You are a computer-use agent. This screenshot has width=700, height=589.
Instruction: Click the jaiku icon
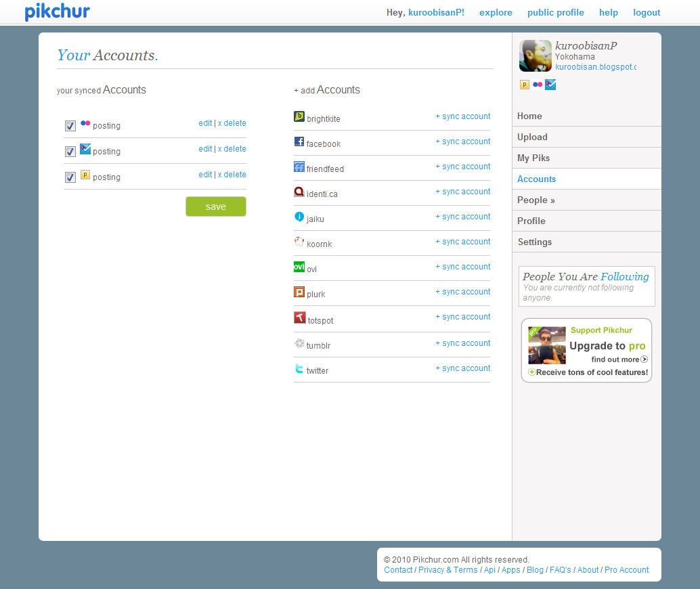[x=299, y=217]
